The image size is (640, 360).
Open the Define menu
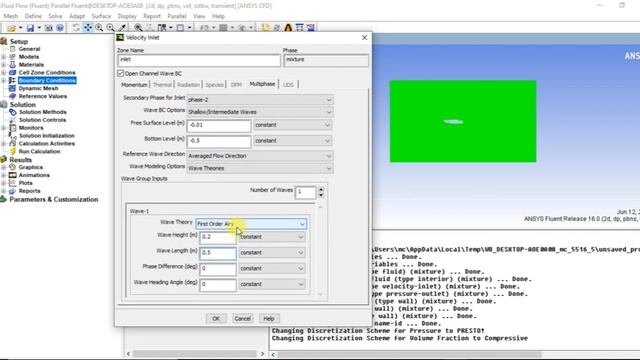click(x=33, y=16)
